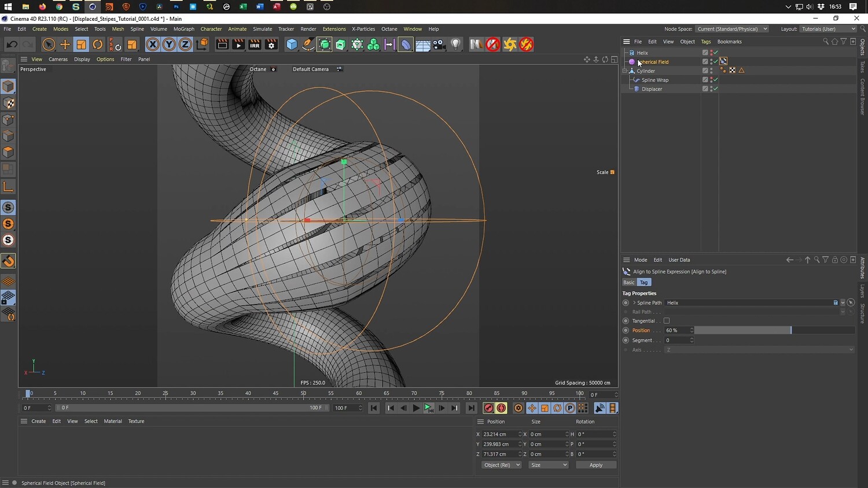Open the MoGraph menu
This screenshot has height=488, width=868.
[x=183, y=29]
